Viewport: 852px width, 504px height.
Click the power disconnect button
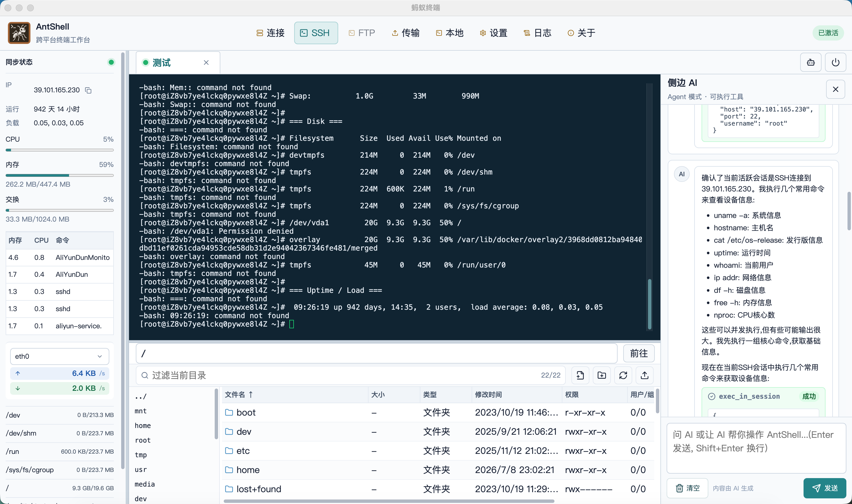pyautogui.click(x=835, y=63)
